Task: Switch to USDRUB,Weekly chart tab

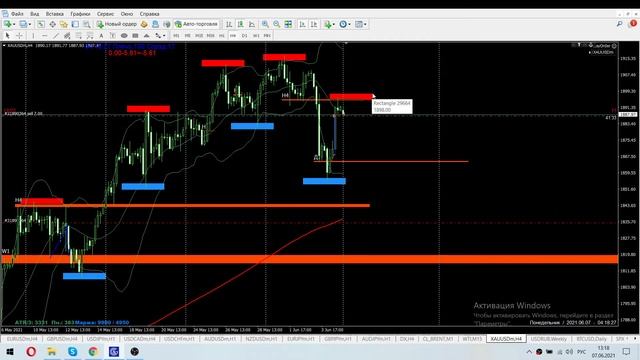Action: coord(549,339)
